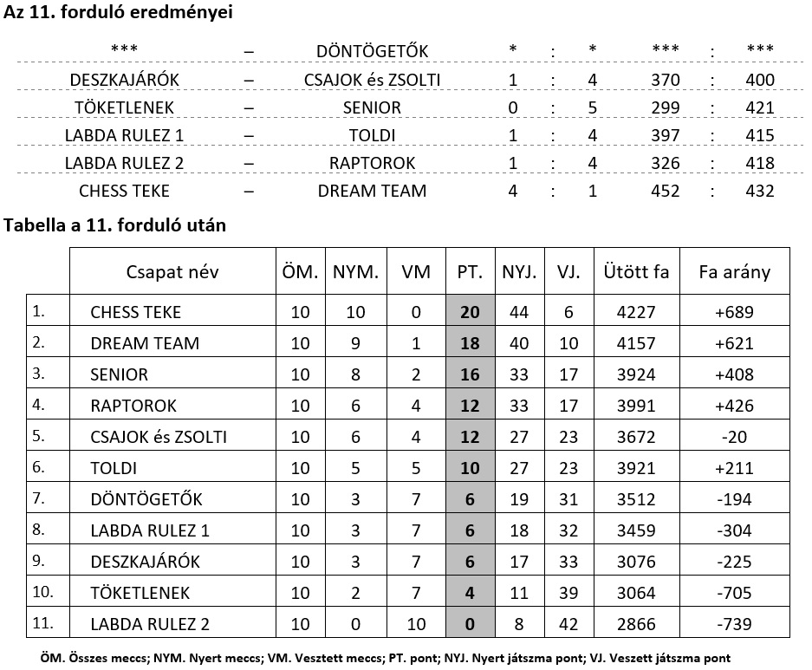This screenshot has height=670, width=812.
Task: Click SENIOR in the standings table
Action: point(119,374)
